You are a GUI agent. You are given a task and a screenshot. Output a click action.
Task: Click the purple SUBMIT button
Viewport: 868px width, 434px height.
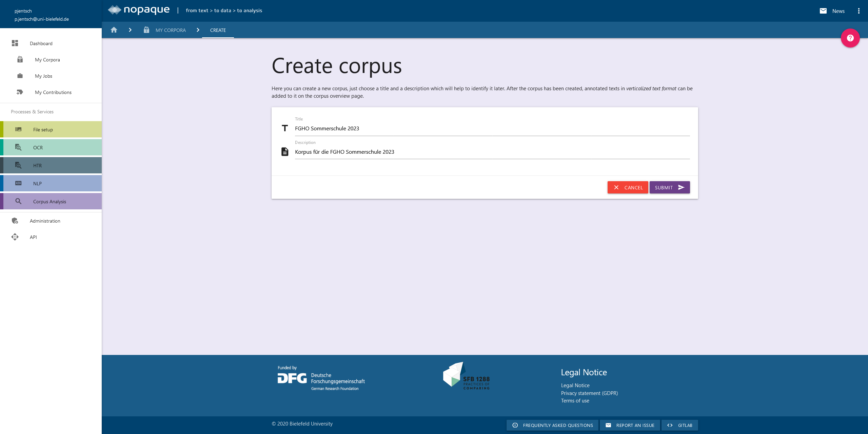point(670,187)
